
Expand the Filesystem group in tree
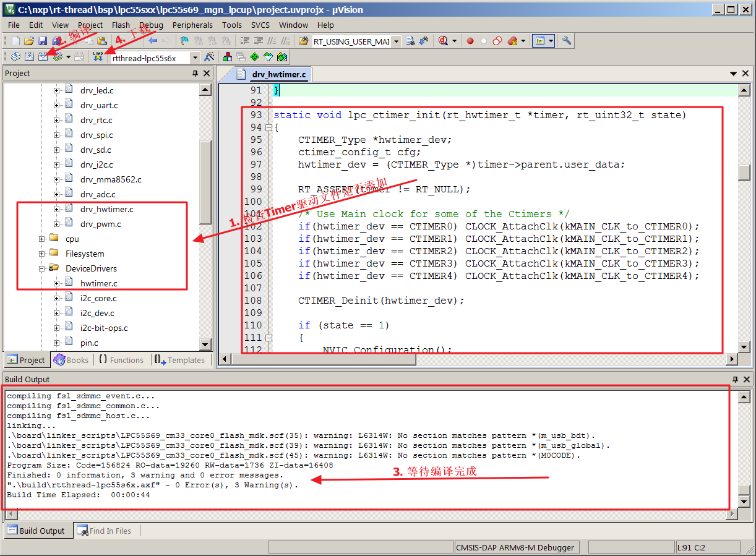(42, 254)
